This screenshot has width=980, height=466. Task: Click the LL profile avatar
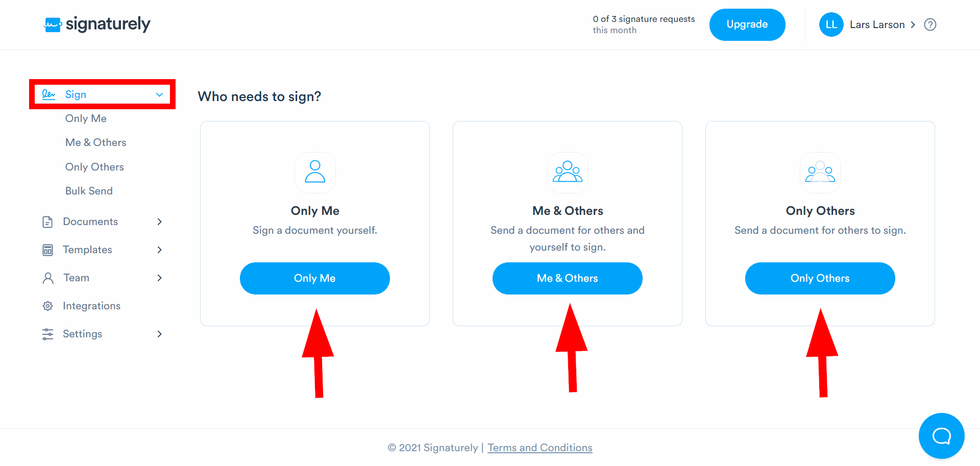click(831, 24)
